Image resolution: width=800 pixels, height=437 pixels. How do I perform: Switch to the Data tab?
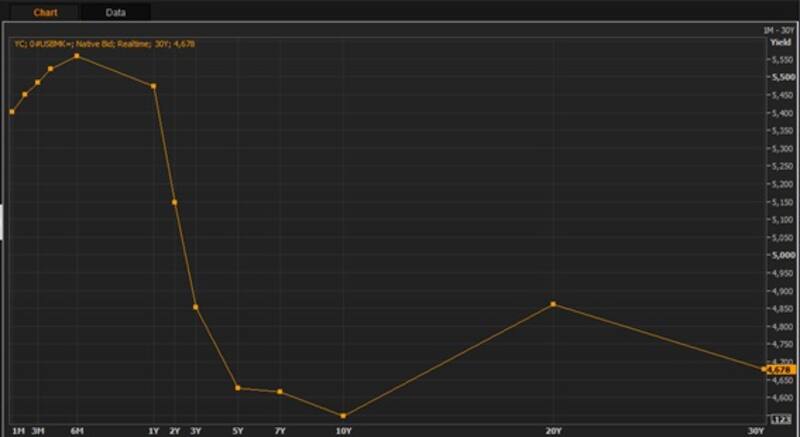(x=115, y=12)
